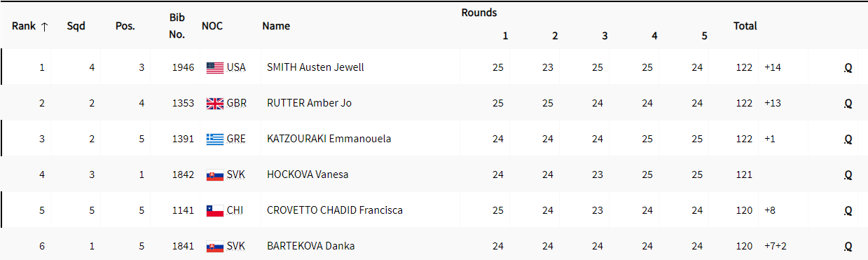The image size is (868, 260).
Task: Click the Total column header
Action: pos(745,26)
